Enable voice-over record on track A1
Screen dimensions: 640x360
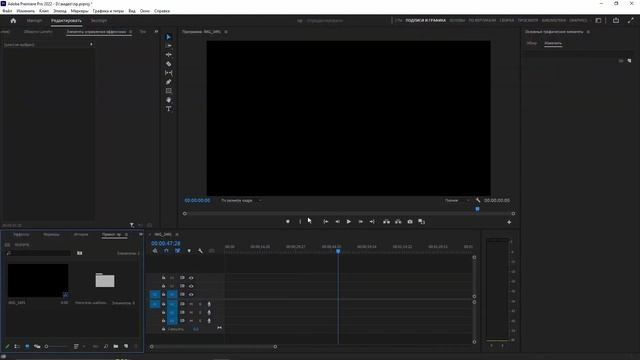pos(209,304)
